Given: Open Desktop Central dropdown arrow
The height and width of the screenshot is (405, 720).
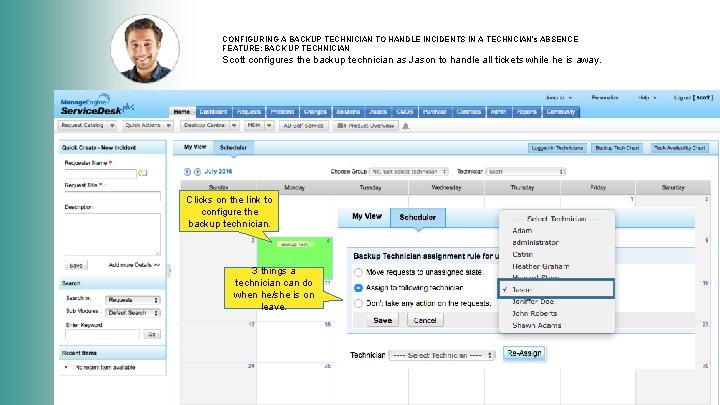Looking at the screenshot, I should click(234, 125).
